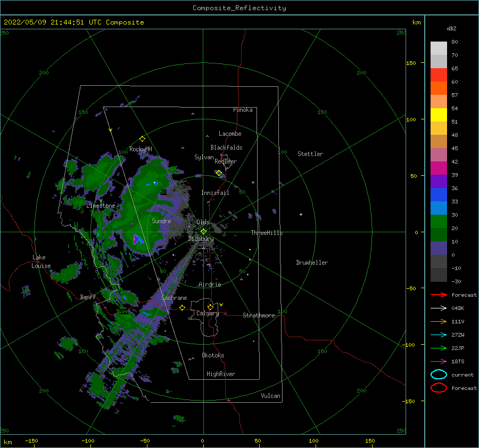Pick the orange 60 dBZ color swatch
Viewport: 479px width, 448px height.
tap(439, 88)
